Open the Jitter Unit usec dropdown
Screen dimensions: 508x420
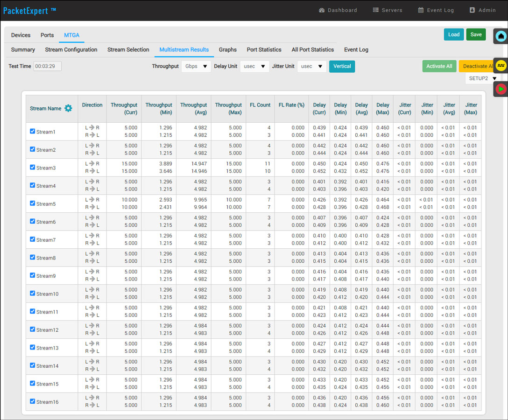(312, 66)
